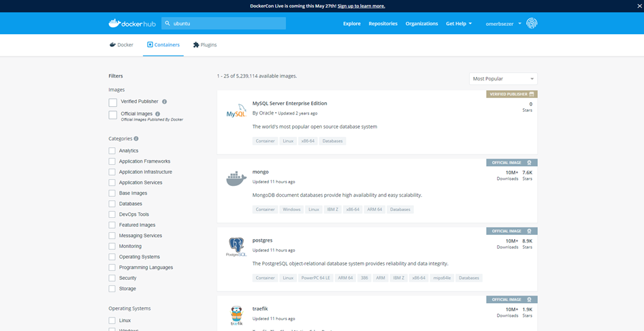Open Explore in the top navigation
The width and height of the screenshot is (644, 331).
tap(352, 23)
